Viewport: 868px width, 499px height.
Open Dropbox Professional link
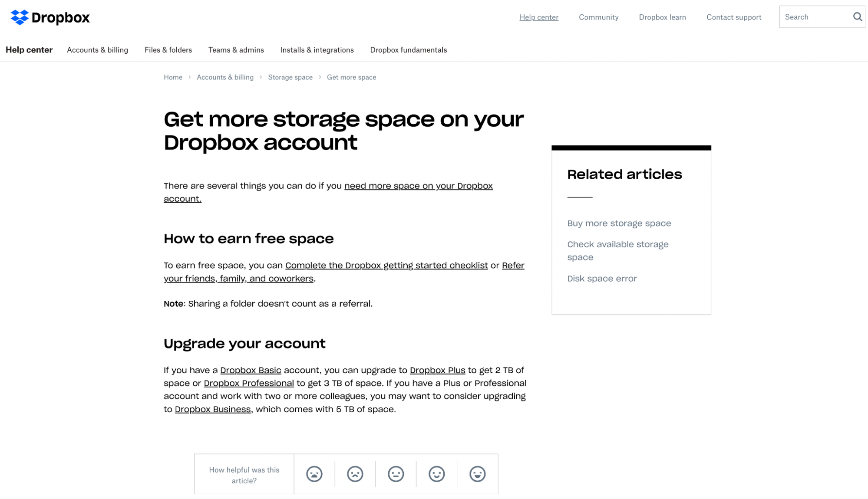coord(249,383)
